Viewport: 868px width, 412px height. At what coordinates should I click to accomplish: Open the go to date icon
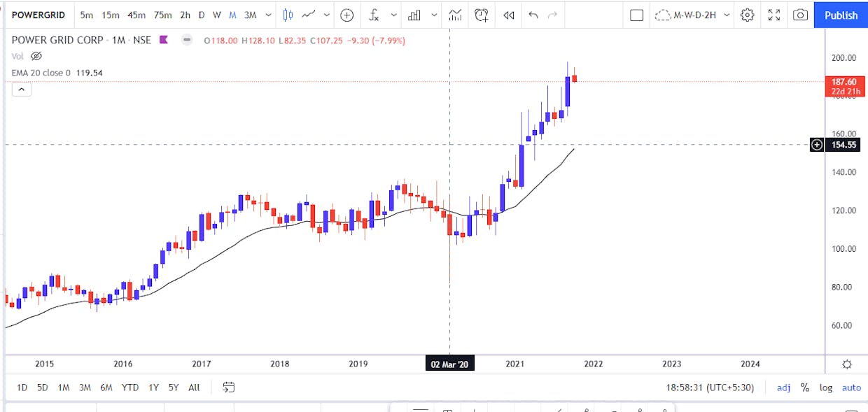click(x=228, y=387)
